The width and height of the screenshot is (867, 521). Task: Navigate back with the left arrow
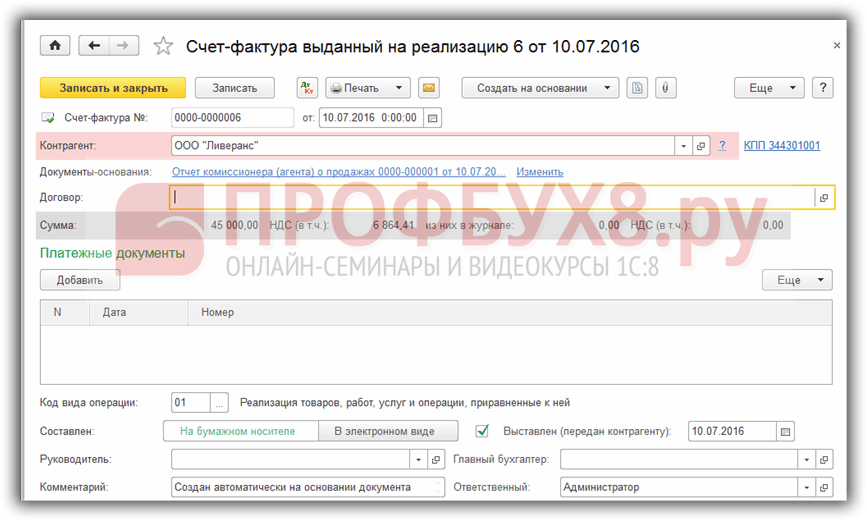coord(94,45)
